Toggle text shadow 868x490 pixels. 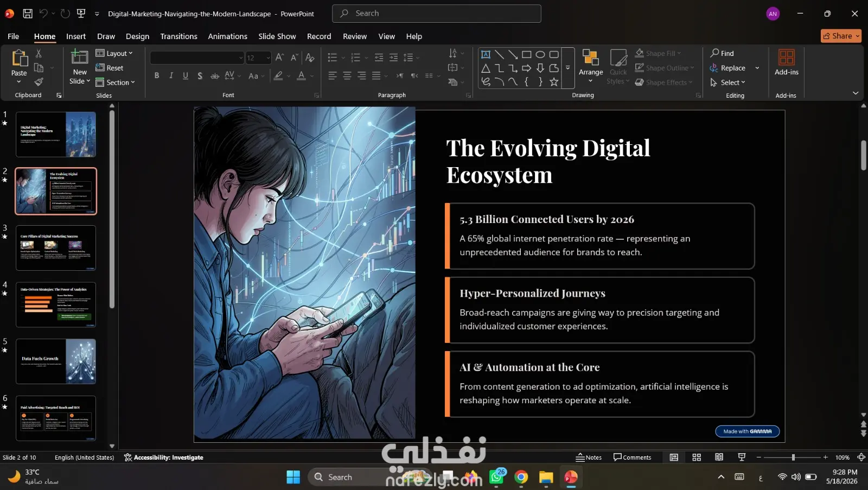[200, 76]
